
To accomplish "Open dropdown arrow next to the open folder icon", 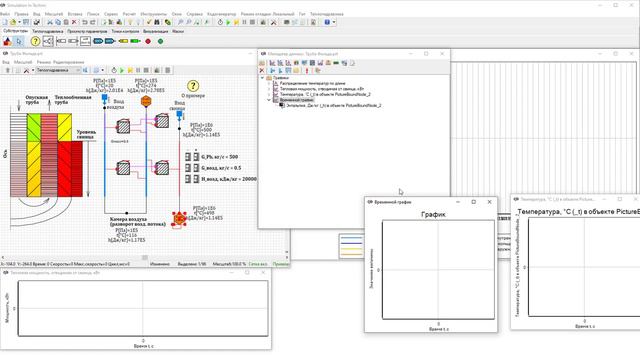I will [x=19, y=22].
